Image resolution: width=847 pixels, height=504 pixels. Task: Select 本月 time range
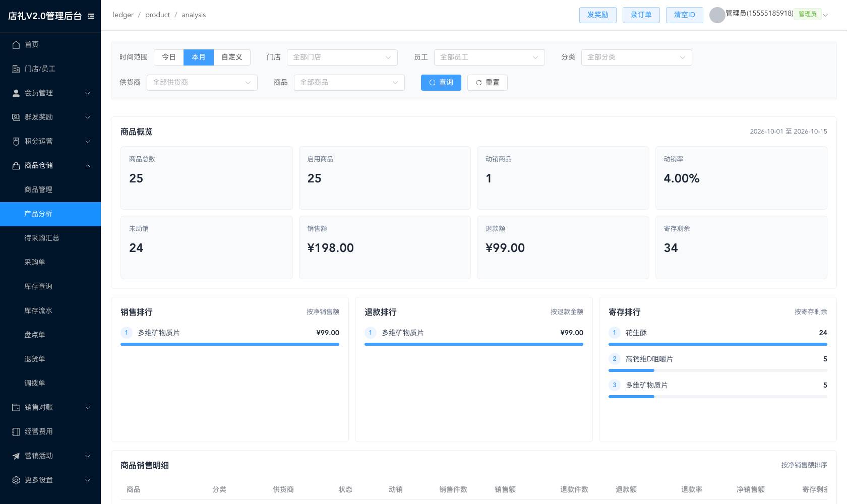coord(199,57)
